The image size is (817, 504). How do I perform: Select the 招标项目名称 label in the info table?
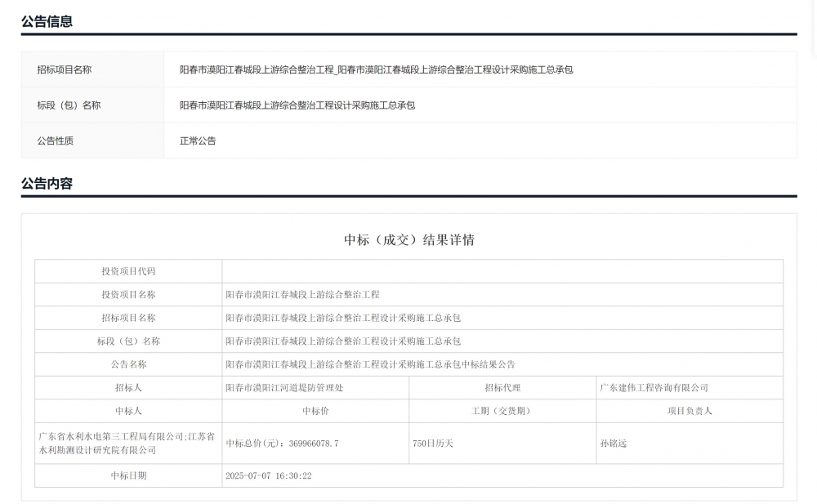point(64,69)
